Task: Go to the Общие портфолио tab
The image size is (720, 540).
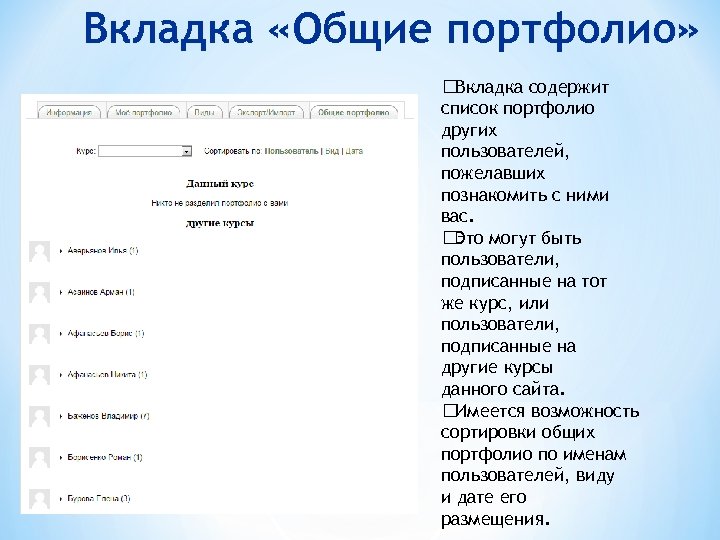Action: pyautogui.click(x=354, y=112)
